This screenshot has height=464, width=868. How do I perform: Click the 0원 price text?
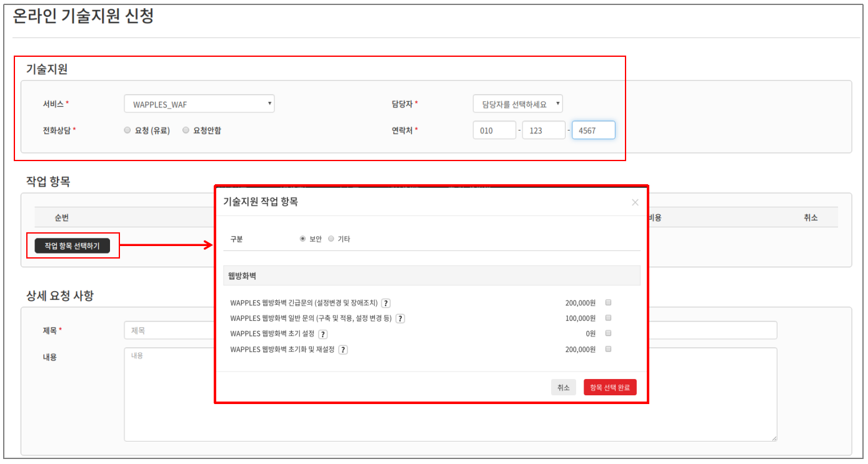[x=591, y=334]
